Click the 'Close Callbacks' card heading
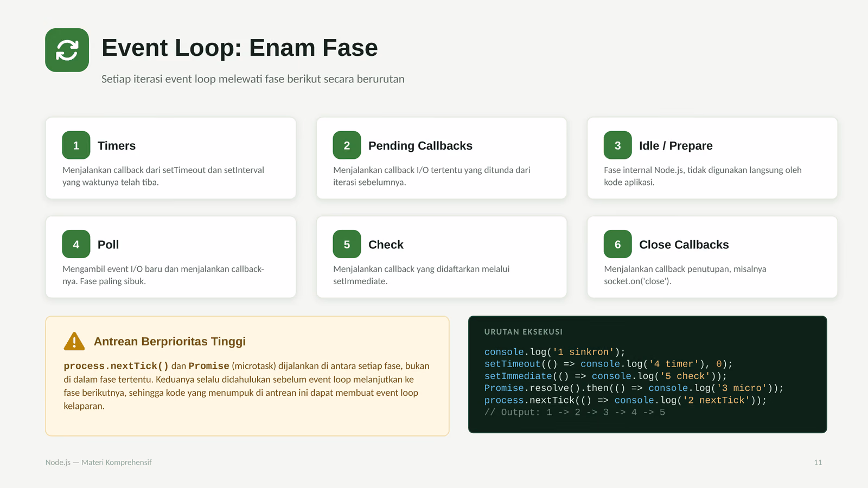This screenshot has height=488, width=868. pyautogui.click(x=684, y=245)
